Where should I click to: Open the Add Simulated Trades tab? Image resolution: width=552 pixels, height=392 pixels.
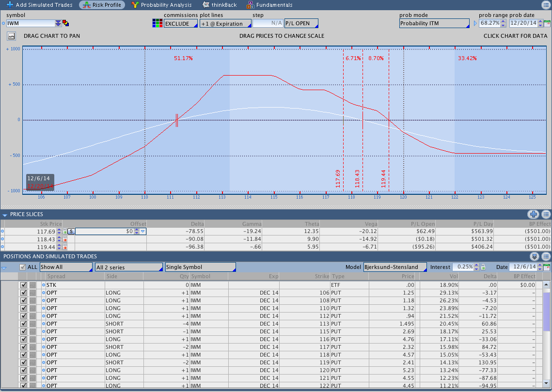coord(39,5)
